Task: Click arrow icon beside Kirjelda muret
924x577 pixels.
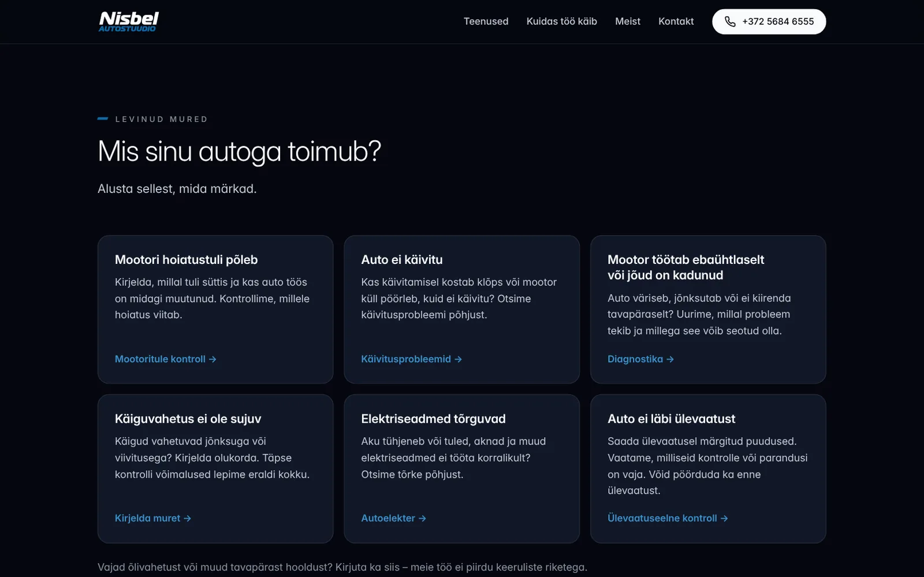Action: (187, 519)
